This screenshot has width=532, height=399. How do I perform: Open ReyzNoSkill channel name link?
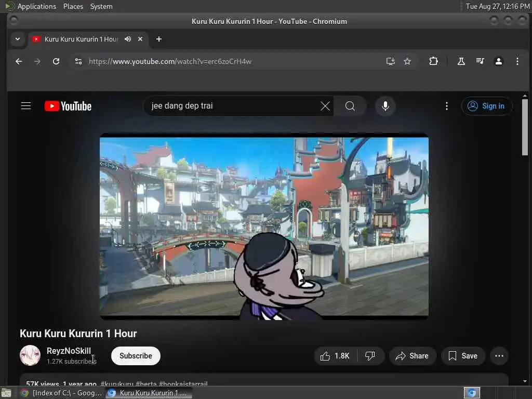(69, 351)
